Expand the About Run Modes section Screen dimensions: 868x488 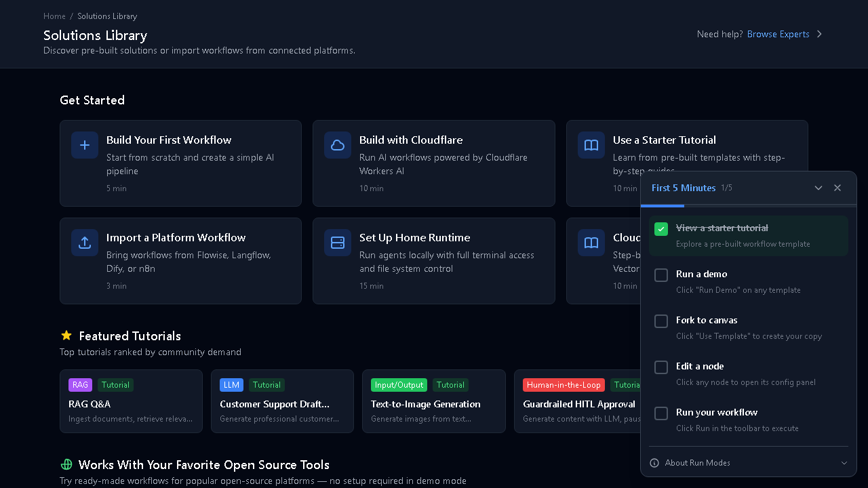844,463
